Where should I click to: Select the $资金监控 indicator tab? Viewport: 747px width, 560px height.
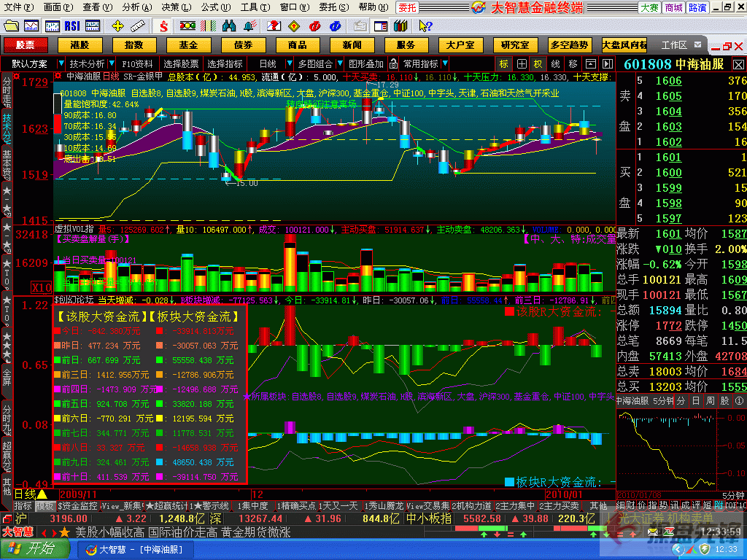(x=78, y=506)
